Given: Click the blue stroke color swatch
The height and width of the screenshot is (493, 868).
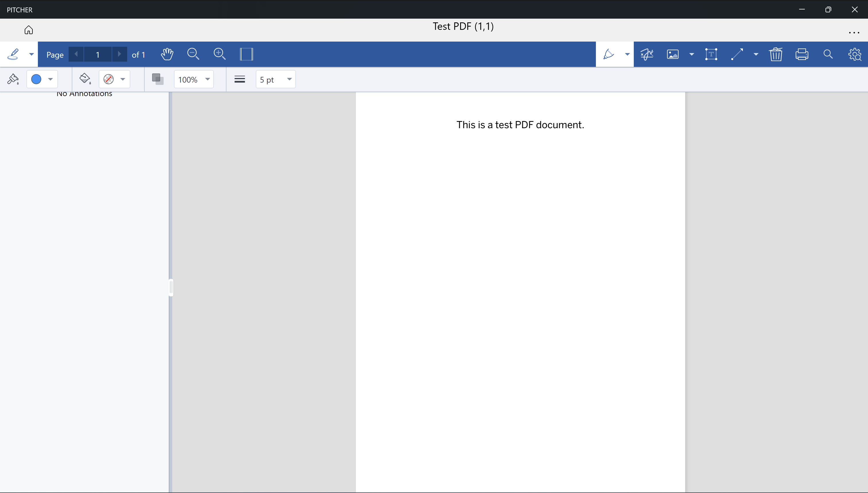Looking at the screenshot, I should (x=36, y=79).
